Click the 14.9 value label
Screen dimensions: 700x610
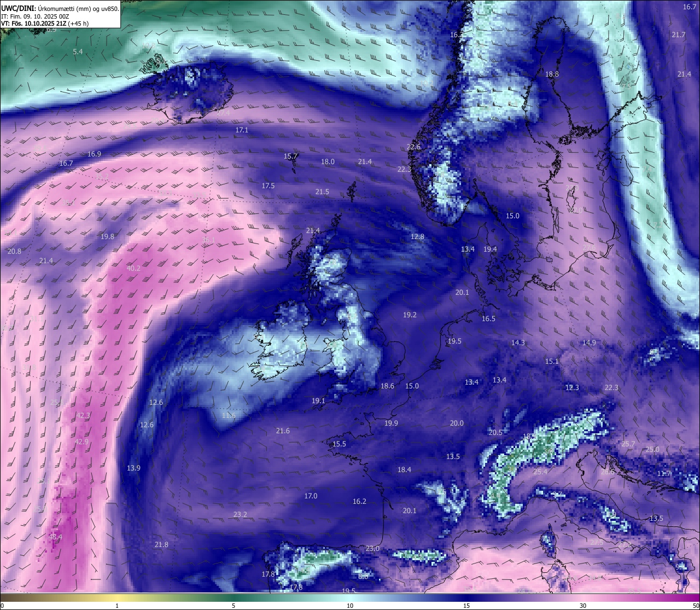(x=589, y=342)
